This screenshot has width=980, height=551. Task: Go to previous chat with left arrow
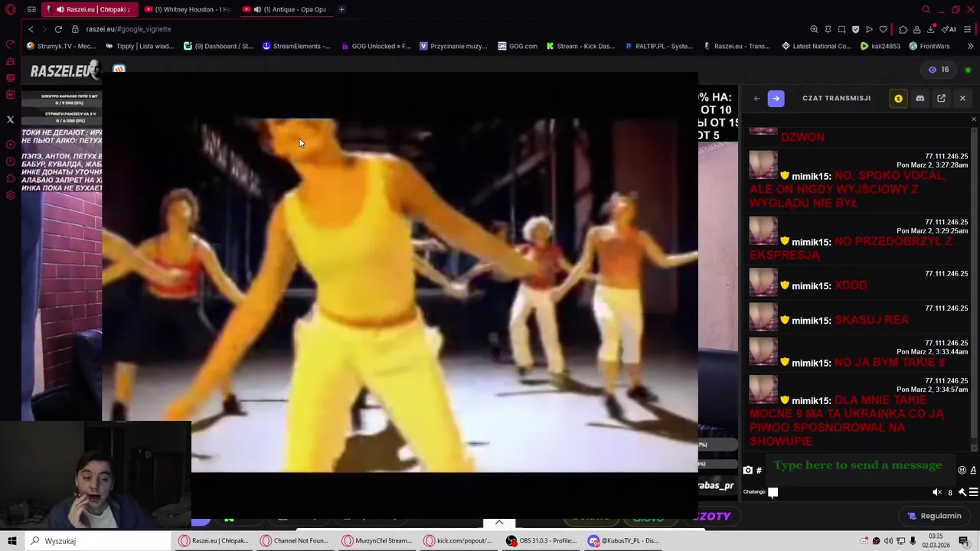click(756, 98)
